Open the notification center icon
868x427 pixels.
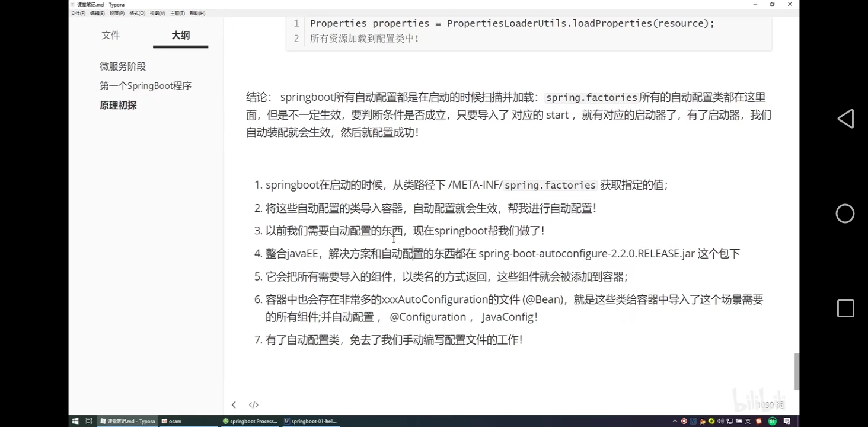coord(787,421)
